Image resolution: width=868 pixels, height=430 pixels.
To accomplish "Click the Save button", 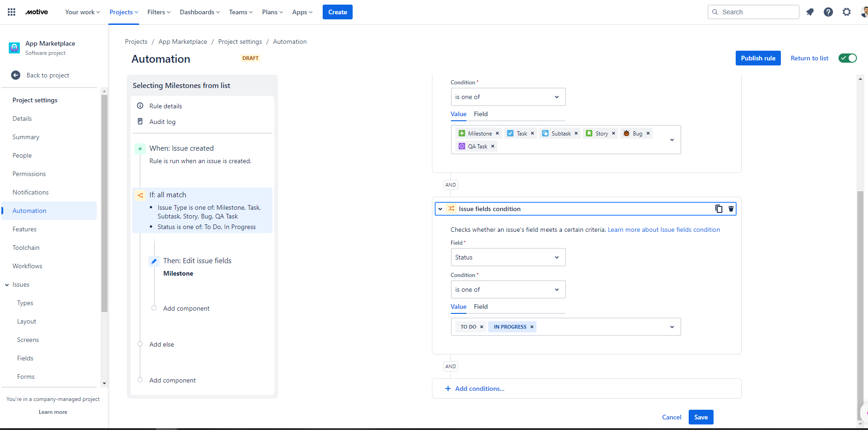I will click(x=701, y=417).
